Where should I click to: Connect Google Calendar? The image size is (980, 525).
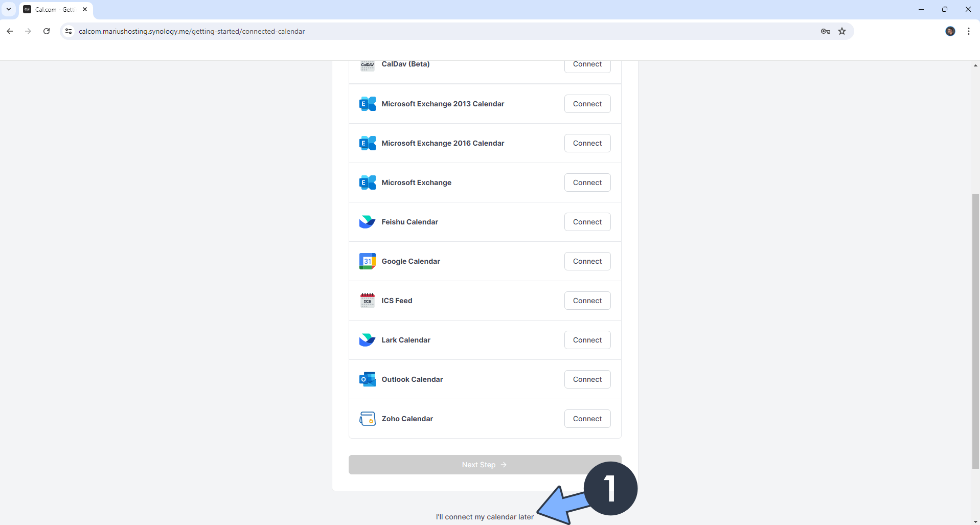point(587,261)
